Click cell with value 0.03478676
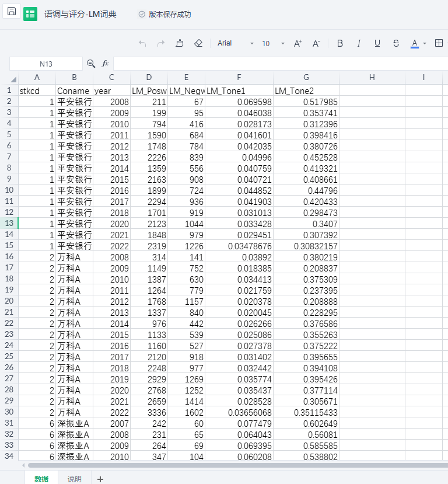Viewport: 448px width, 484px height. tap(239, 246)
